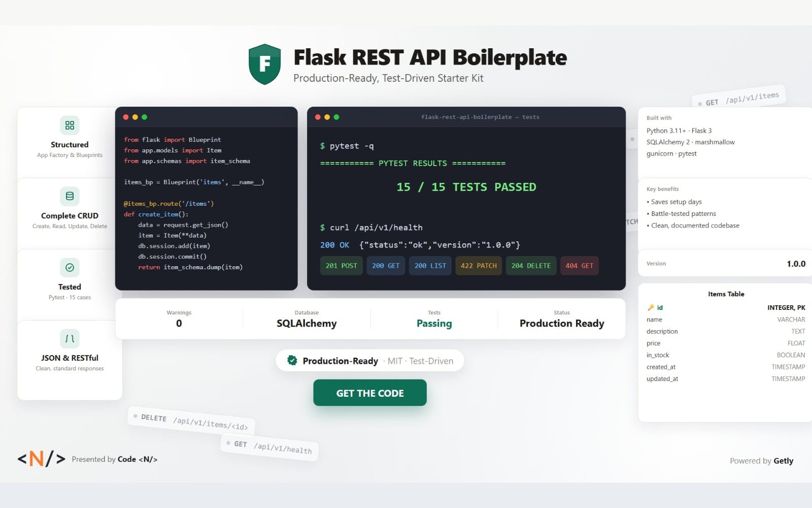This screenshot has width=812, height=508.
Task: Click the PYTEST RESULTS header line
Action: coord(413,163)
